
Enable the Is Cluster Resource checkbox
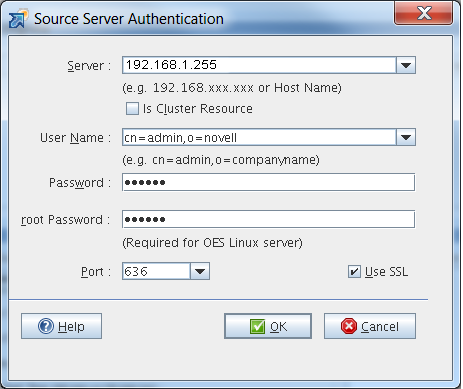tap(132, 109)
